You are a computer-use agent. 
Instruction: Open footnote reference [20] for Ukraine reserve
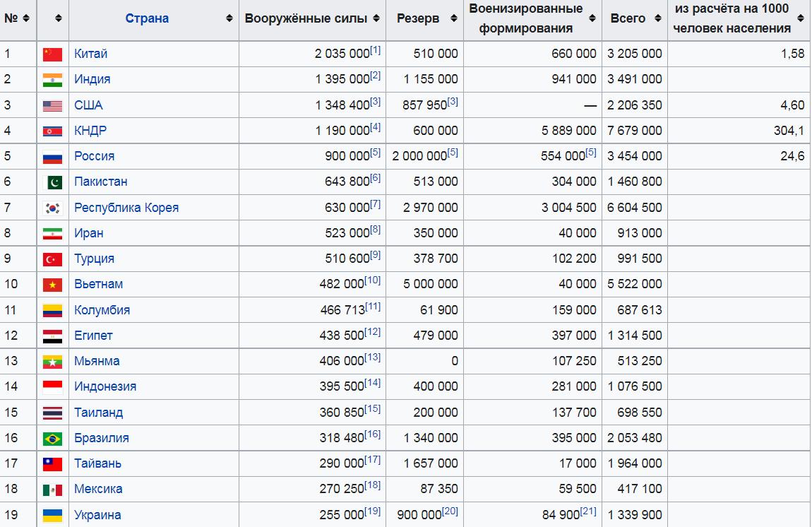pyautogui.click(x=450, y=511)
